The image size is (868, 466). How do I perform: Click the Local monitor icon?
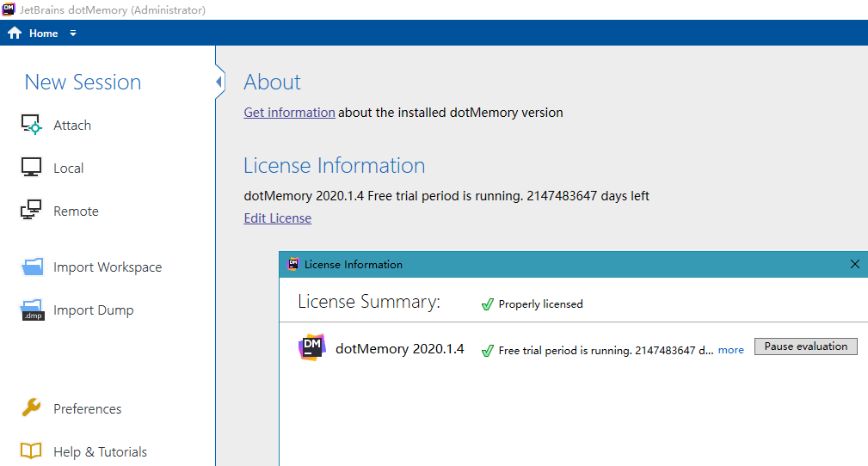pos(31,167)
